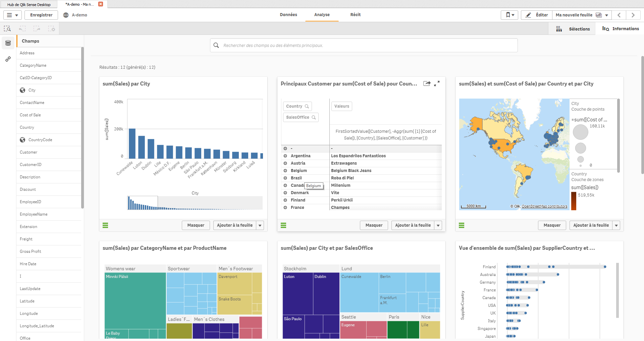Switch to the Données tab

click(x=288, y=15)
